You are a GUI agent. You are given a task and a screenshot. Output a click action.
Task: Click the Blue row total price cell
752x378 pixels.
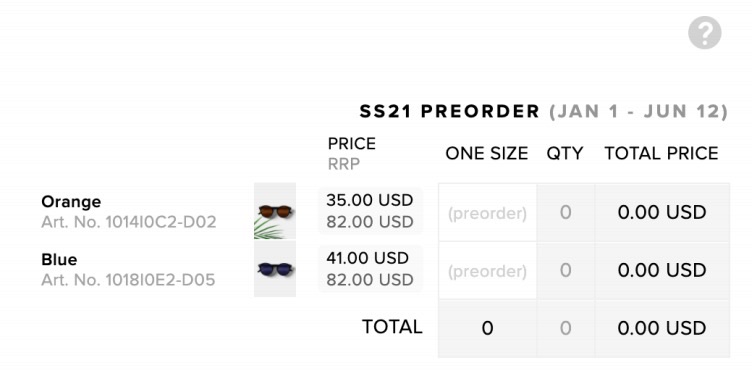662,271
